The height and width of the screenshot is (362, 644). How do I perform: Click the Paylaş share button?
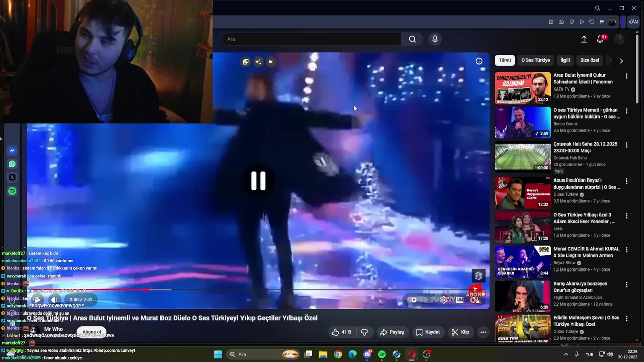point(392,332)
